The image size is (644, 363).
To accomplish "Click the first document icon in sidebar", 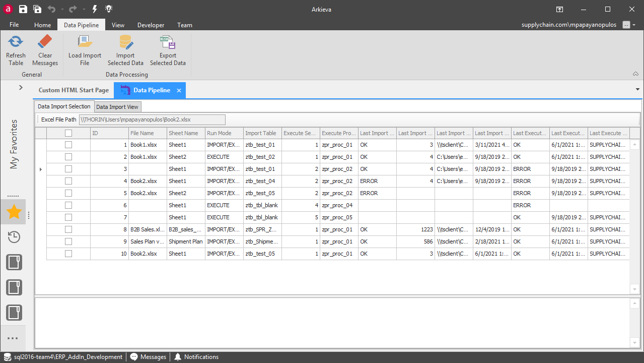I will (14, 262).
